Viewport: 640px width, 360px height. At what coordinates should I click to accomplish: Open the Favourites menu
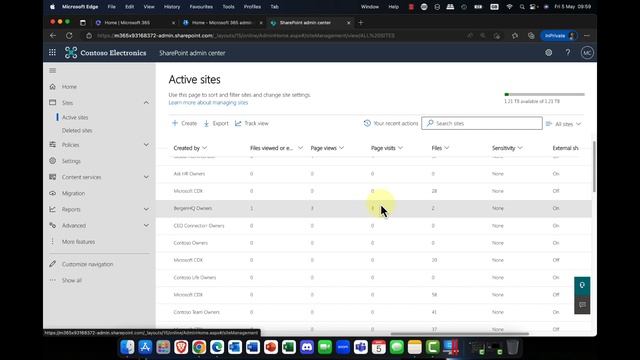coord(201,7)
